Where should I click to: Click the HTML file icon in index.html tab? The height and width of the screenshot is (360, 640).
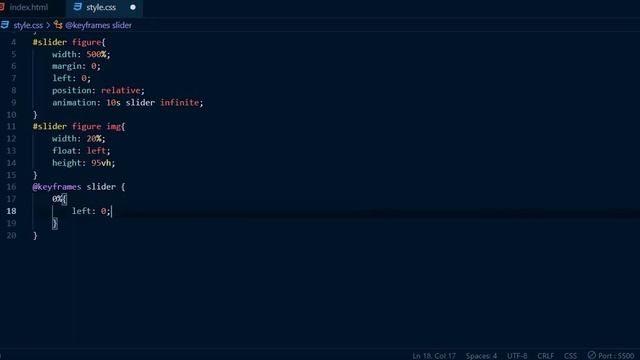pos(2,7)
